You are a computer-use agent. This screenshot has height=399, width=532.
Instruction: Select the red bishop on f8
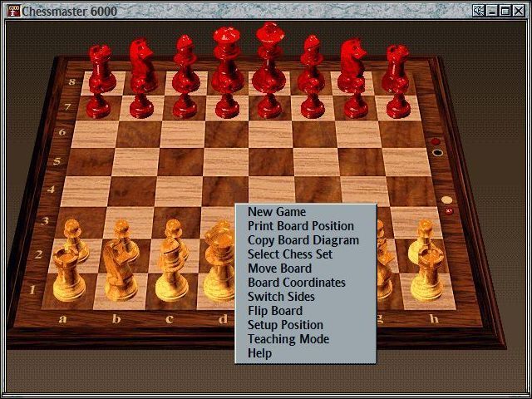[312, 65]
